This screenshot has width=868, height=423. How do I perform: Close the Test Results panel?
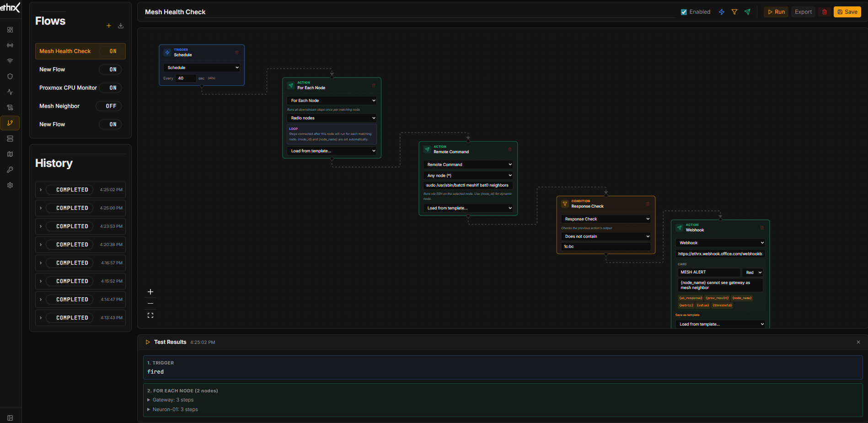[858, 342]
